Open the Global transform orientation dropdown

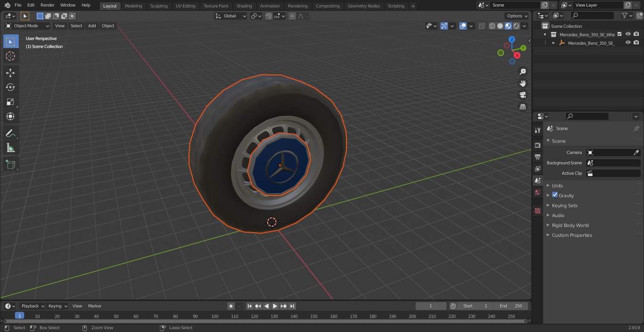(x=231, y=16)
